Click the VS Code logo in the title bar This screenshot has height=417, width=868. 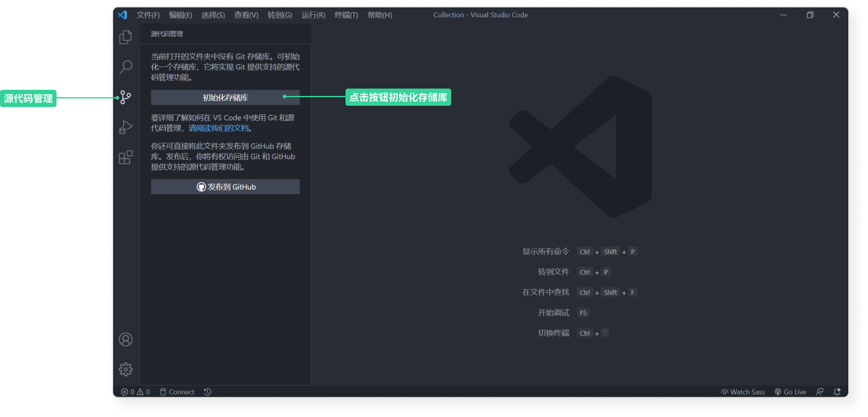122,15
